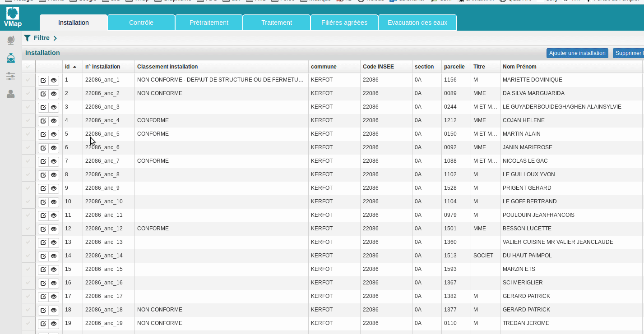View installation 22086_anc_12 with eye icon
644x334 pixels.
(x=54, y=229)
